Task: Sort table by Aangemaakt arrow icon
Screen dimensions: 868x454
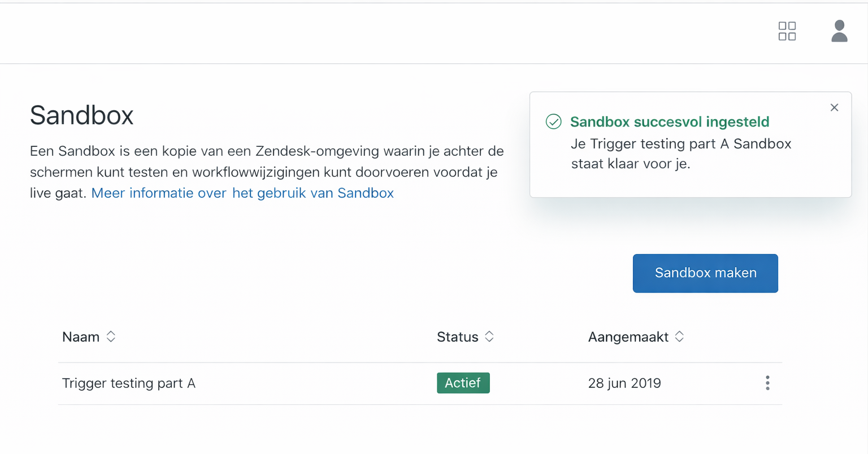Action: point(679,337)
